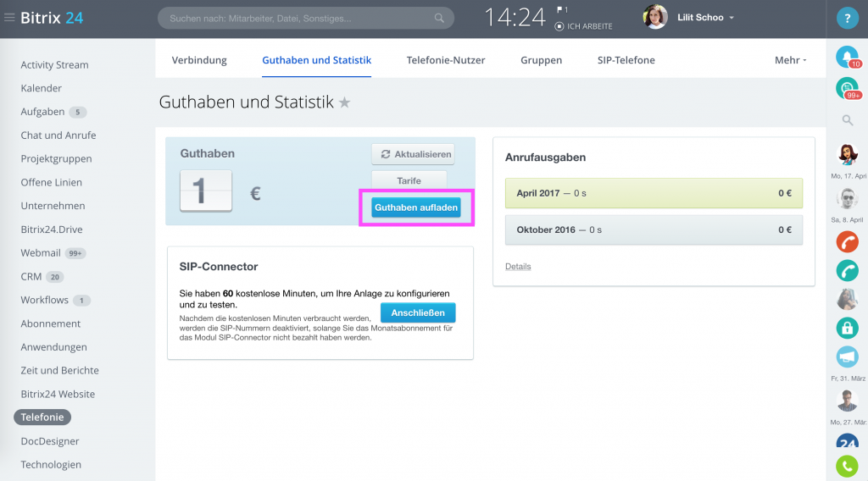The image size is (868, 481).
Task: Switch to the Verbindung tab
Action: (198, 60)
